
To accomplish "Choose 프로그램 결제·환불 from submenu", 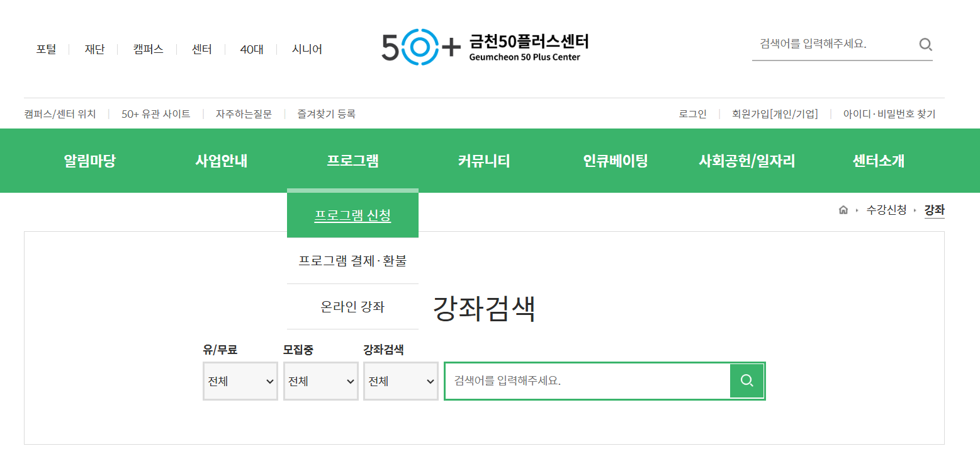I will tap(352, 261).
